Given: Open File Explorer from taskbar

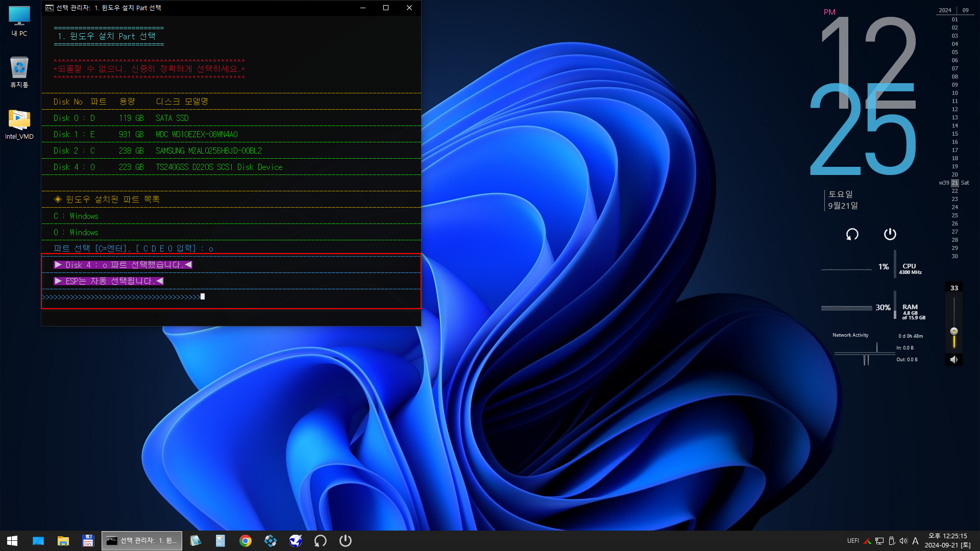Looking at the screenshot, I should [x=63, y=541].
